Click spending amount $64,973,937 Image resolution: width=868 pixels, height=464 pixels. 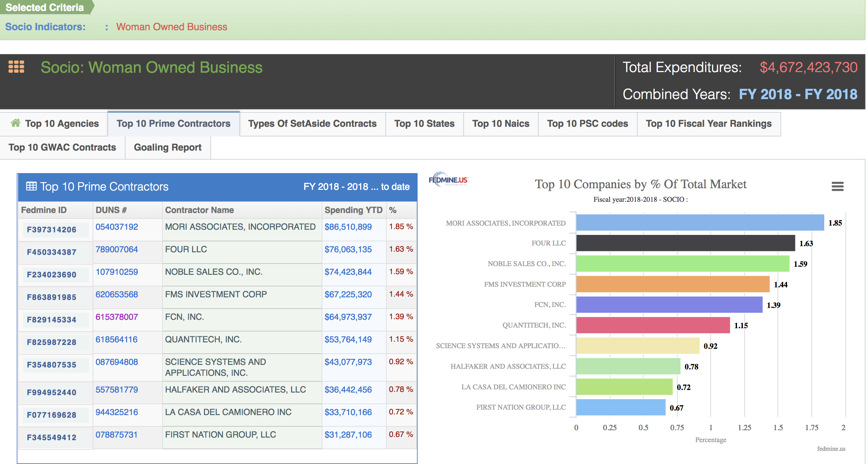point(348,317)
